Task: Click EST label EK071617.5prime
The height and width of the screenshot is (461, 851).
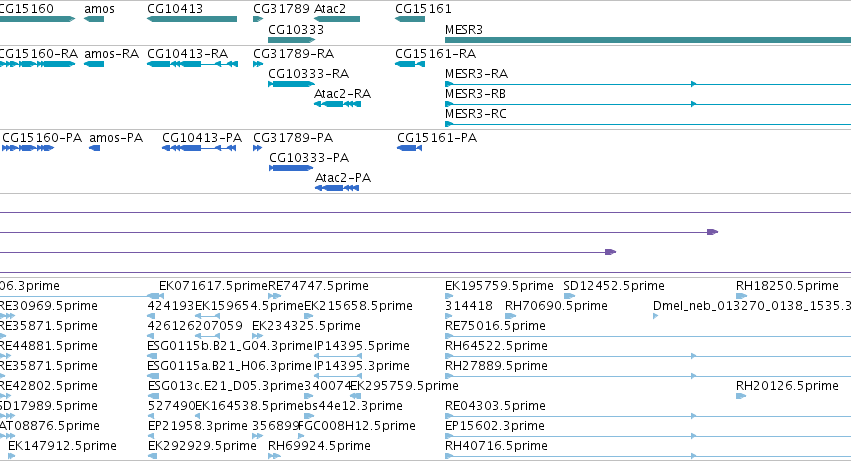Action: coord(213,286)
